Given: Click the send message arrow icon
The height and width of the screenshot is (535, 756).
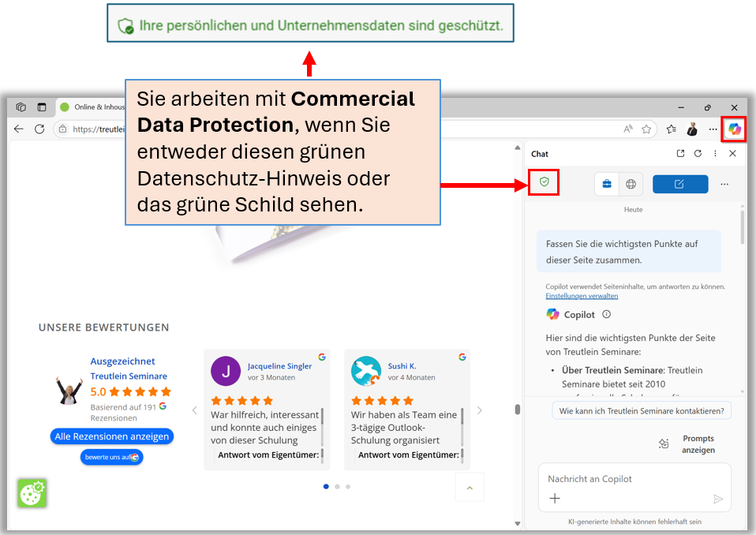Looking at the screenshot, I should pos(718,499).
